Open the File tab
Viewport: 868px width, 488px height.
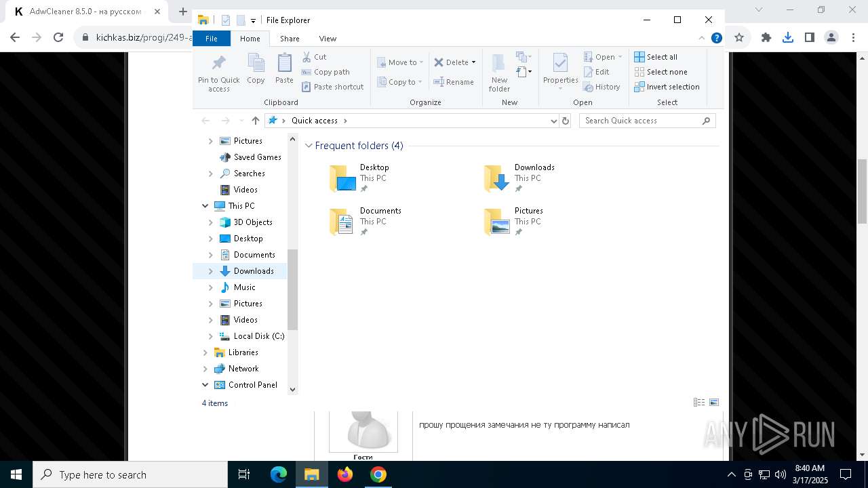(212, 39)
